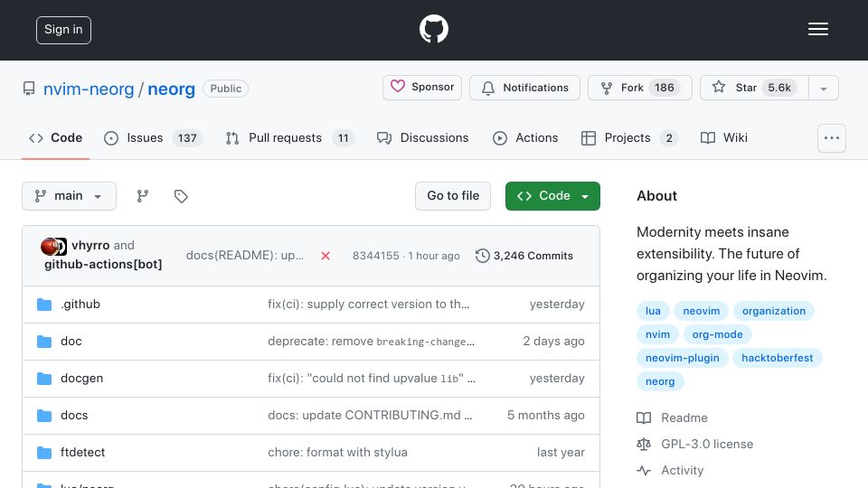868x488 pixels.
Task: View branches via the branch icon
Action: (x=143, y=196)
